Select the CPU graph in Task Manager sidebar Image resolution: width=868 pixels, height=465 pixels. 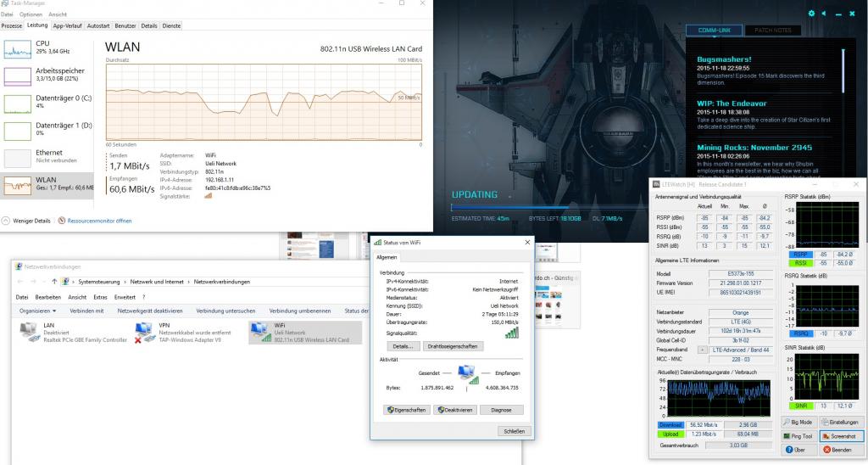click(18, 49)
